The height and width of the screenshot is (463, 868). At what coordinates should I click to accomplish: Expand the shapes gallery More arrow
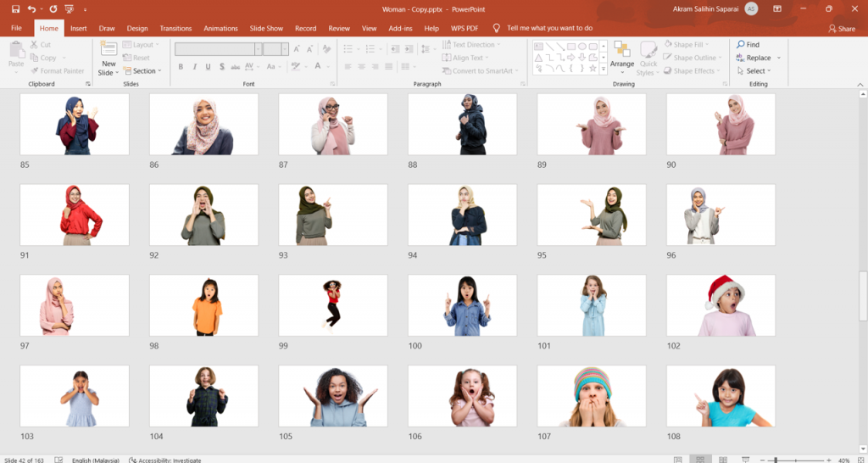point(603,70)
